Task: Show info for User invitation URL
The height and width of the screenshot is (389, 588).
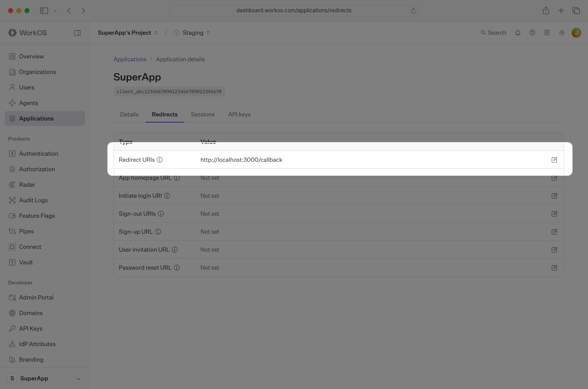Action: (175, 250)
